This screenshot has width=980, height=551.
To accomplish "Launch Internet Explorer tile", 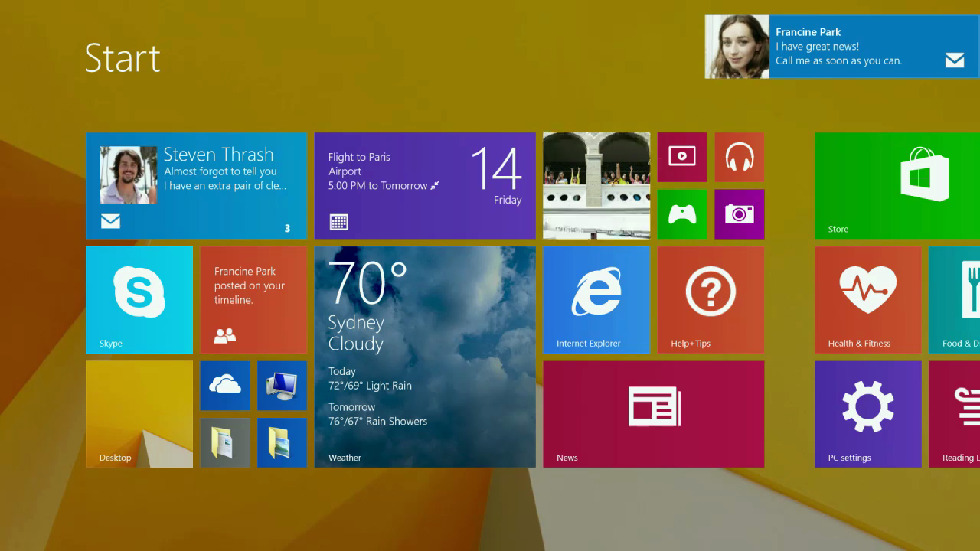I will coord(596,300).
